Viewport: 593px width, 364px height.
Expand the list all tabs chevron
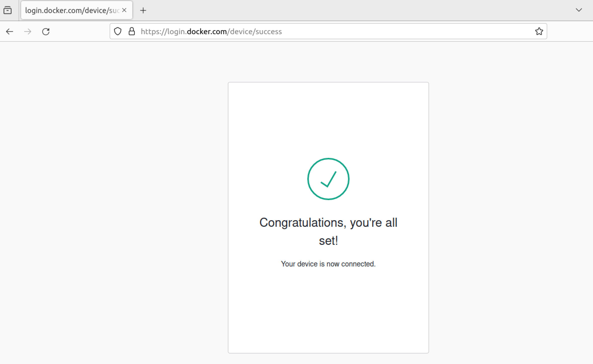pyautogui.click(x=579, y=10)
